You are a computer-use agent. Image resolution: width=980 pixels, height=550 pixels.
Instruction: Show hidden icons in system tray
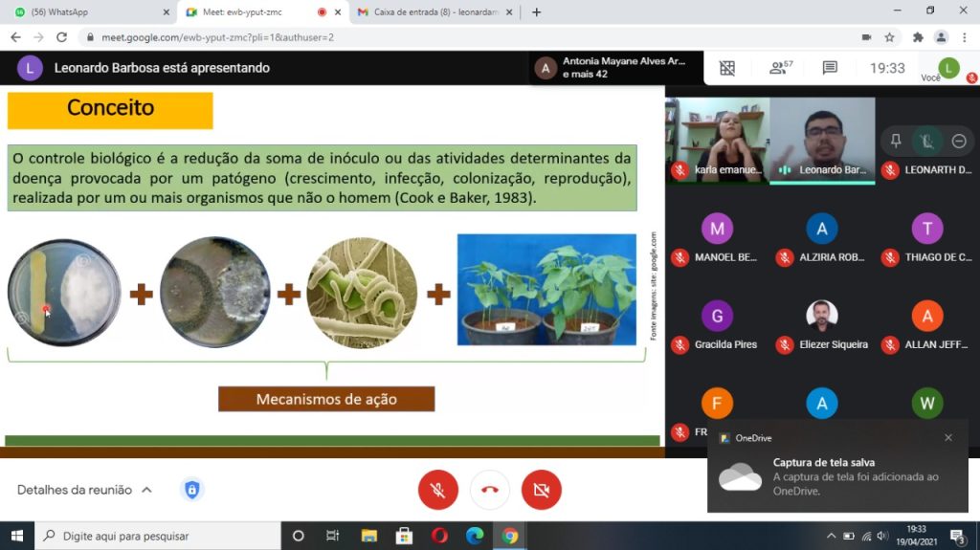click(x=832, y=536)
